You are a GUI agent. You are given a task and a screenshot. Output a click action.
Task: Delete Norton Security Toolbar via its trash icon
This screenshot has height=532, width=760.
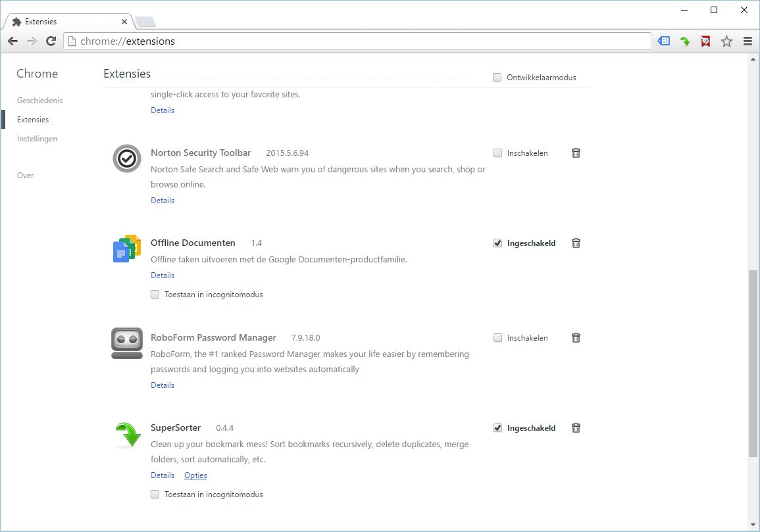(x=576, y=153)
